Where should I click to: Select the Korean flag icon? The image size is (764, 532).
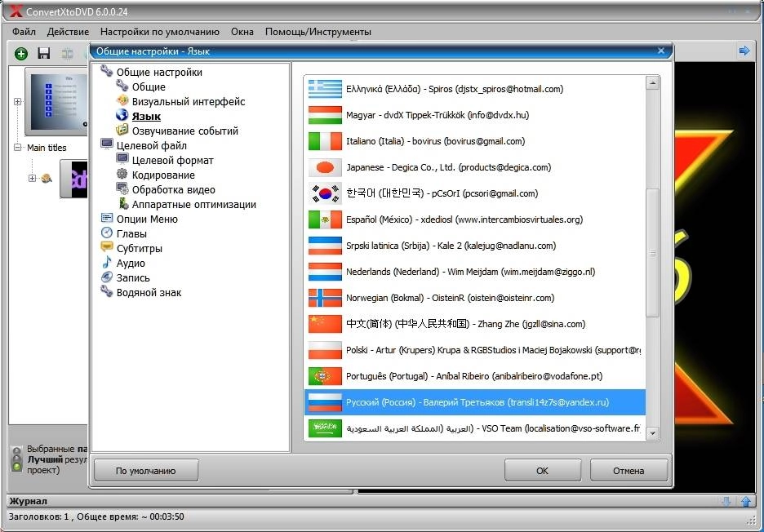(x=325, y=193)
